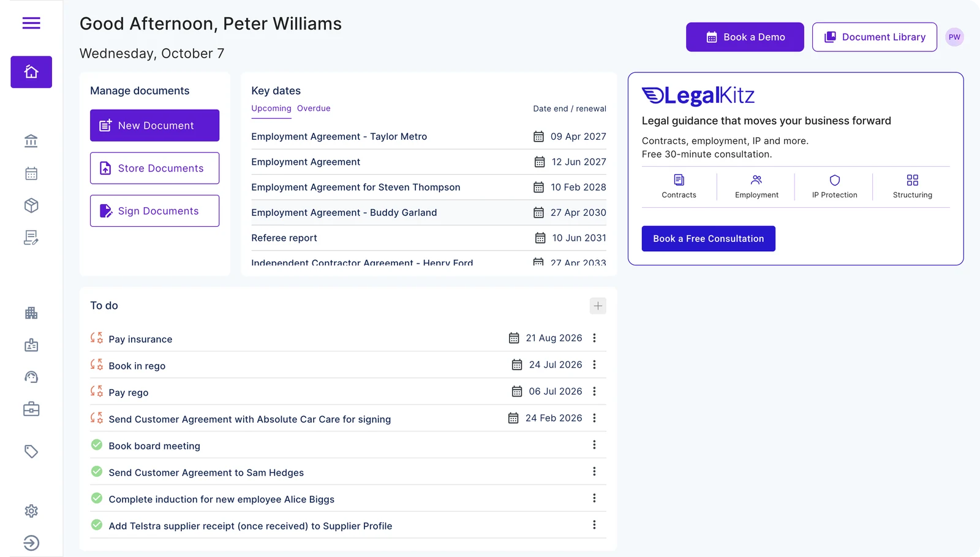Open options menu for Book board meeting

click(594, 445)
